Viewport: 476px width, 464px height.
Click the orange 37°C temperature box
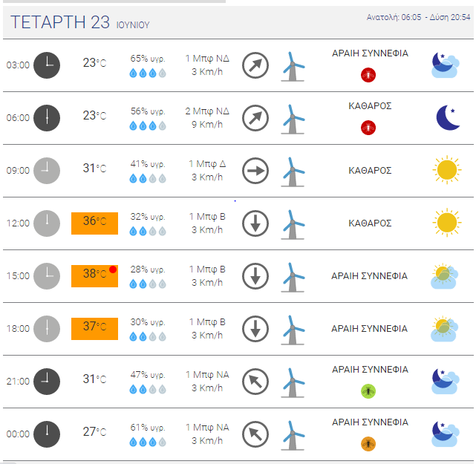(x=95, y=329)
